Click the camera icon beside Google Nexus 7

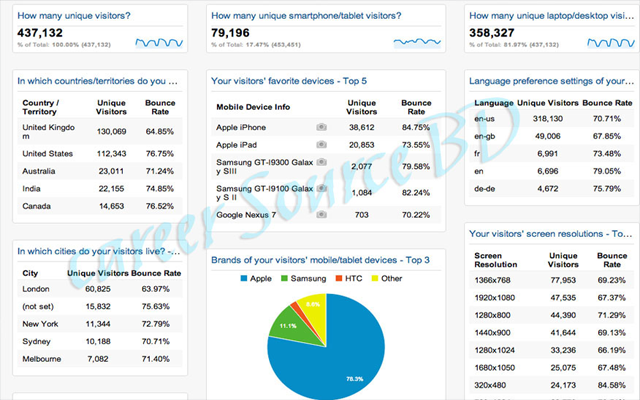321,214
